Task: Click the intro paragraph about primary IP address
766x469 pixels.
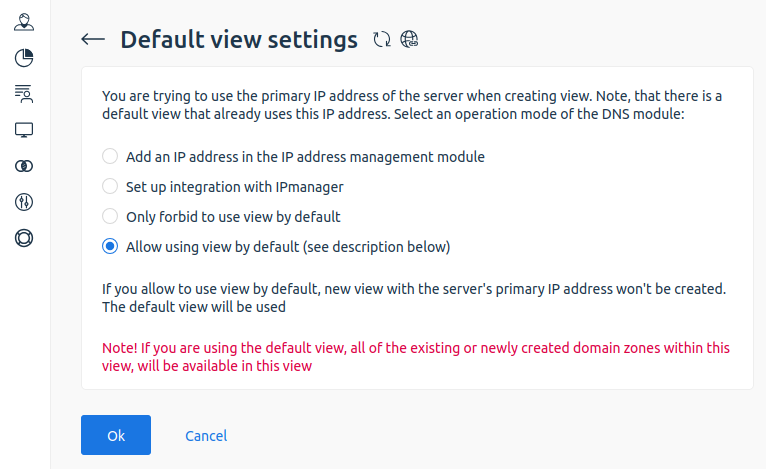Action: point(411,105)
